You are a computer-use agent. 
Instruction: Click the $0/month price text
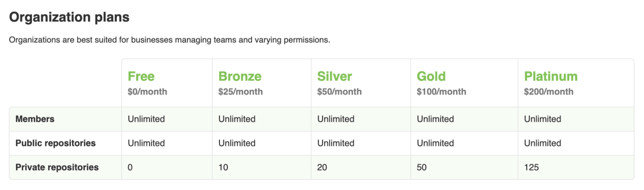(x=147, y=92)
